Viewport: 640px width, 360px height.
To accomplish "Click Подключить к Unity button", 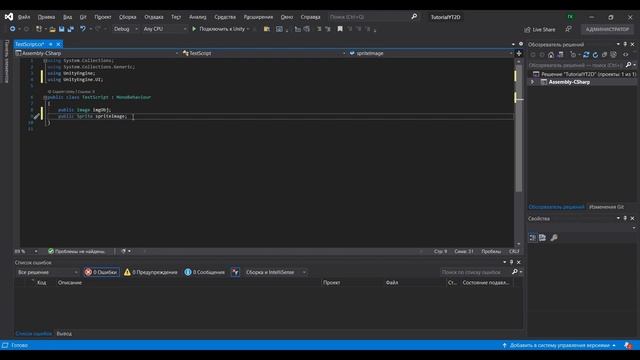I will pos(220,29).
